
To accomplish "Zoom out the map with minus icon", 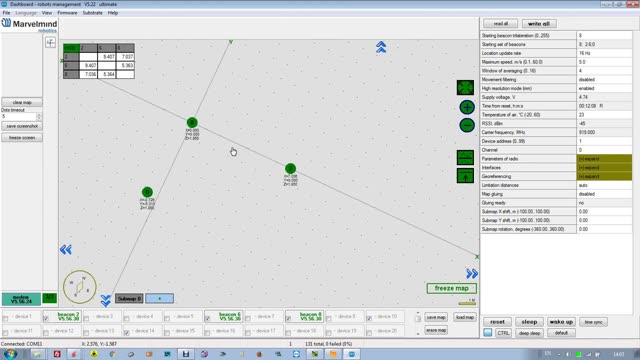I will point(467,125).
